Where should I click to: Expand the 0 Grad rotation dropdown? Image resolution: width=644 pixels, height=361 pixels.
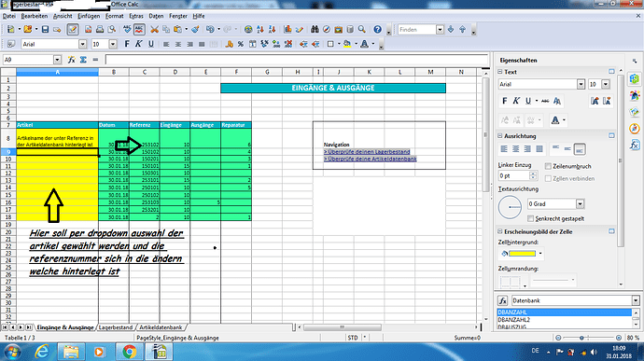(580, 203)
